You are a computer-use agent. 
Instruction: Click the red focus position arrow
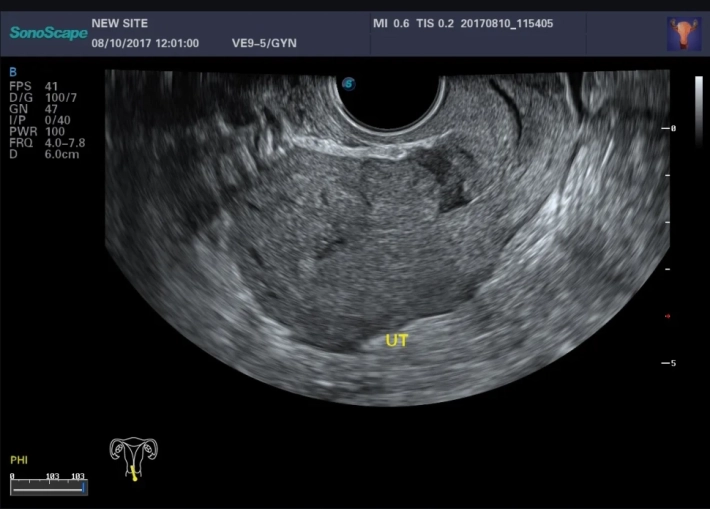point(667,317)
